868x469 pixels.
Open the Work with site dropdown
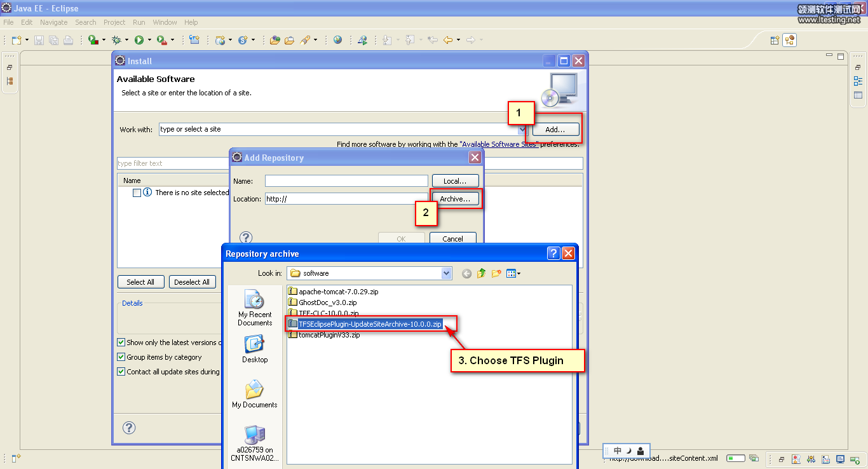(522, 130)
